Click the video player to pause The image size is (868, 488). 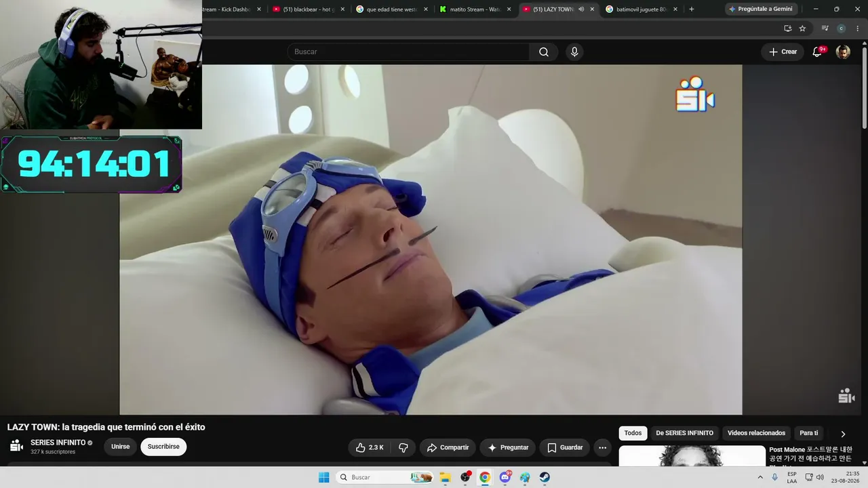[x=431, y=239]
